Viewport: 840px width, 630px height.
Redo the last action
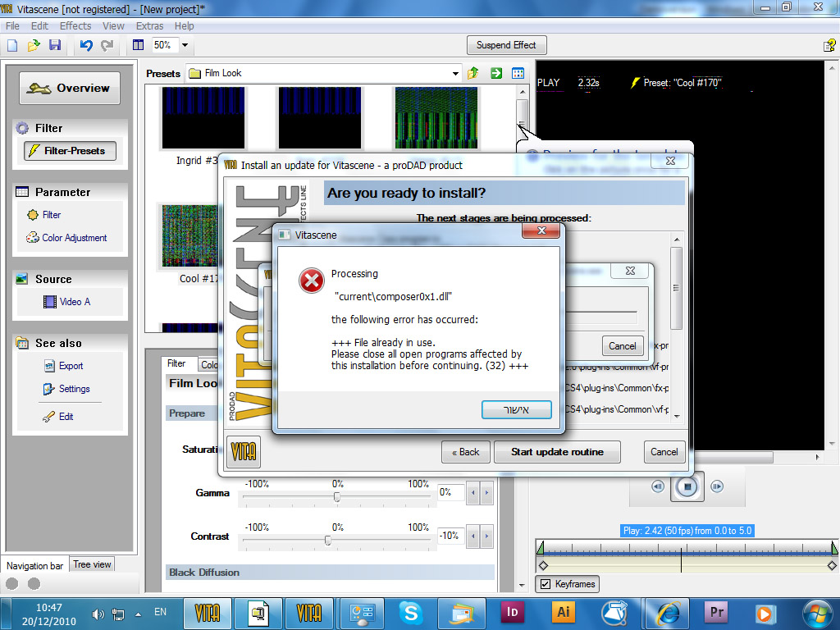point(107,45)
